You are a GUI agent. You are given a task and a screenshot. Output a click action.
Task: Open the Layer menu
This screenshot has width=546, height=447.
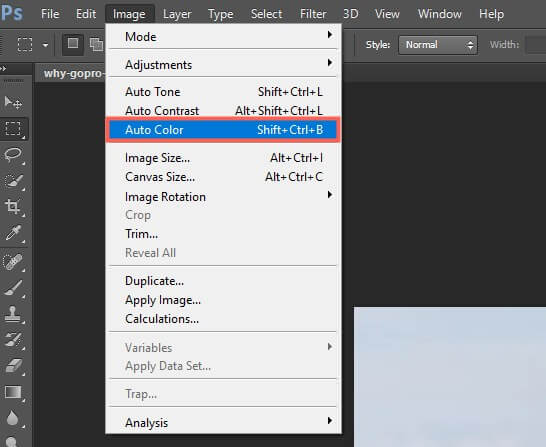[x=177, y=14]
